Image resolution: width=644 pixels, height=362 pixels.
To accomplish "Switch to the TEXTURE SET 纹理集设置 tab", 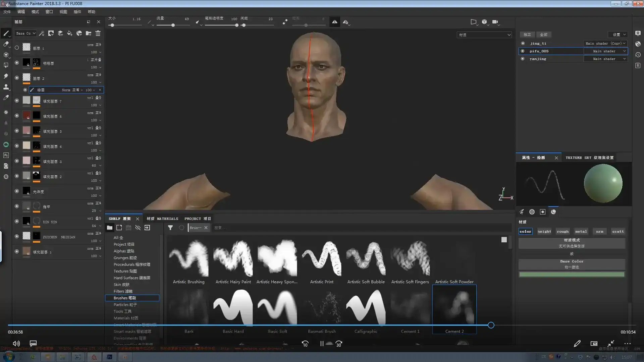I will click(x=589, y=158).
